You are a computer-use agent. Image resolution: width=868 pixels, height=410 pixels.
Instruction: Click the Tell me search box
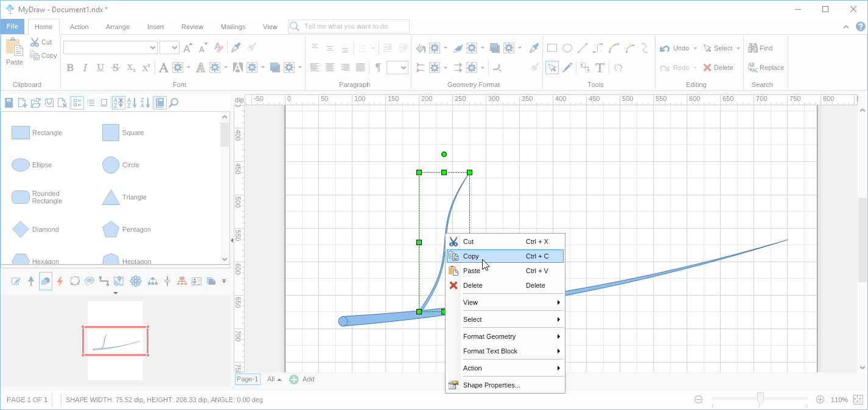349,26
